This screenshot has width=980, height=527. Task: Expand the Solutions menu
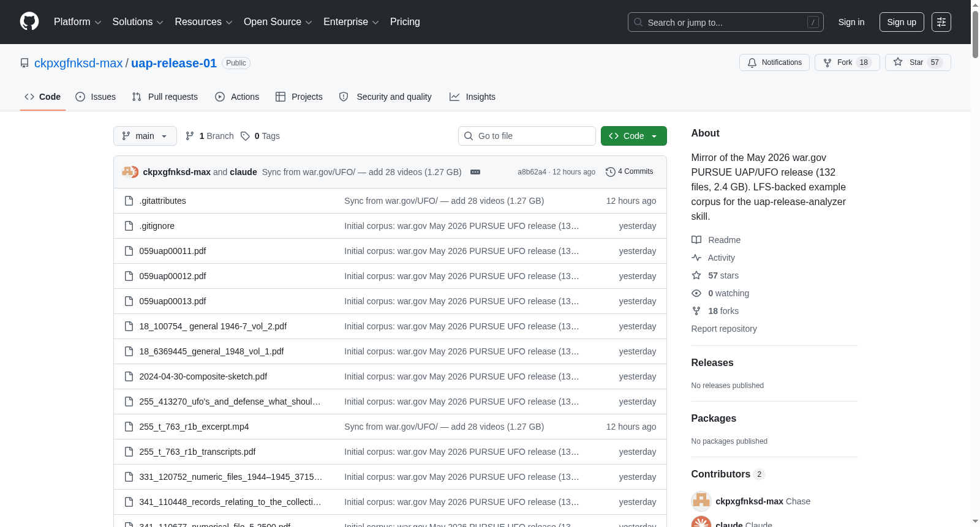[138, 22]
